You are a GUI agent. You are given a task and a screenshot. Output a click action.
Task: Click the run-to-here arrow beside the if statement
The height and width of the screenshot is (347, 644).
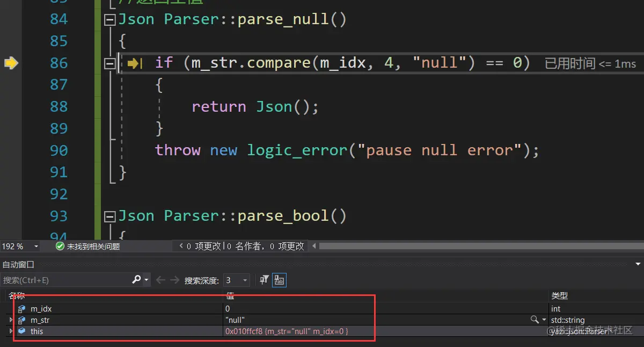coord(135,64)
